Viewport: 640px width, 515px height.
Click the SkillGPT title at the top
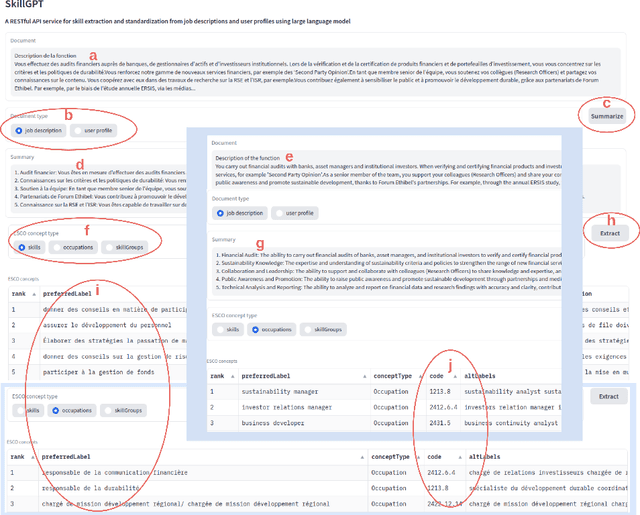[x=24, y=4]
